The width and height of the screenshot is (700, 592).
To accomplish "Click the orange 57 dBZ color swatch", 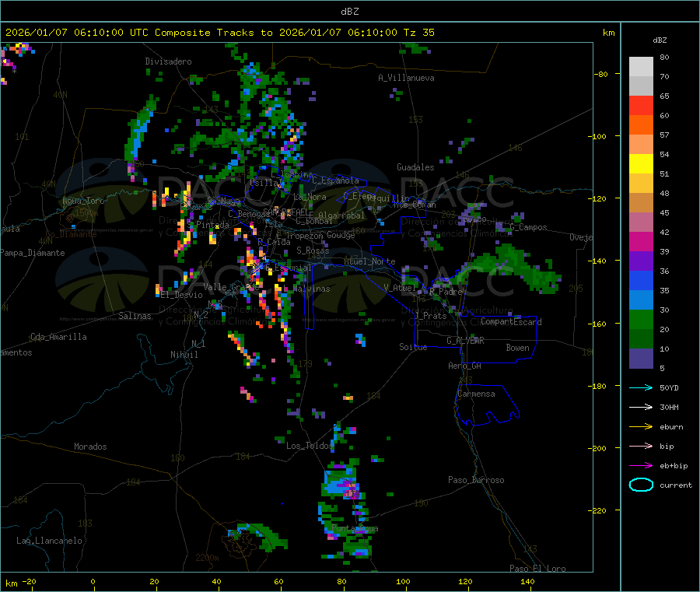I will 641,125.
